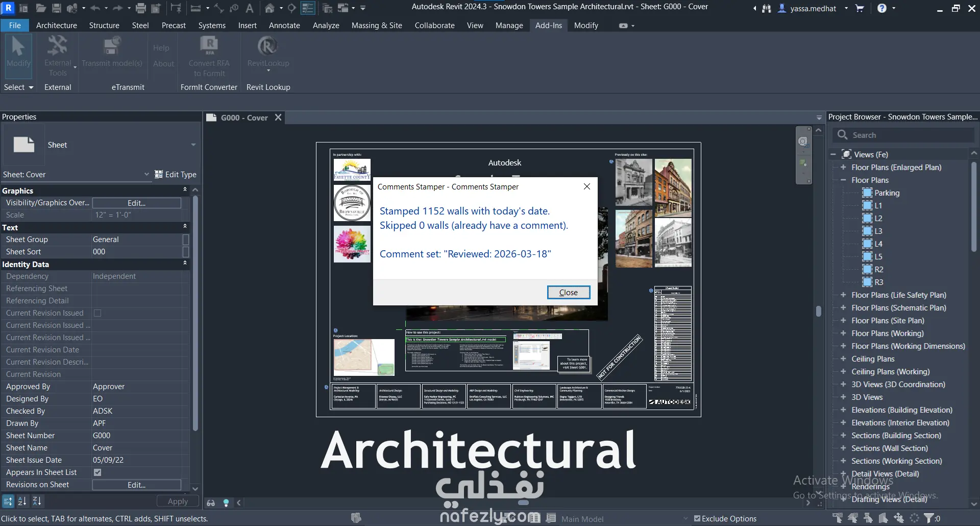Open the Autodesk App Store cart icon
This screenshot has height=526, width=980.
[860, 8]
